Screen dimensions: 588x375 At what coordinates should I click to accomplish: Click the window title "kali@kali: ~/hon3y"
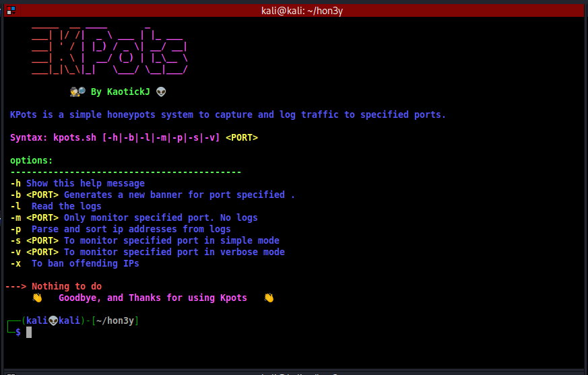tap(302, 11)
